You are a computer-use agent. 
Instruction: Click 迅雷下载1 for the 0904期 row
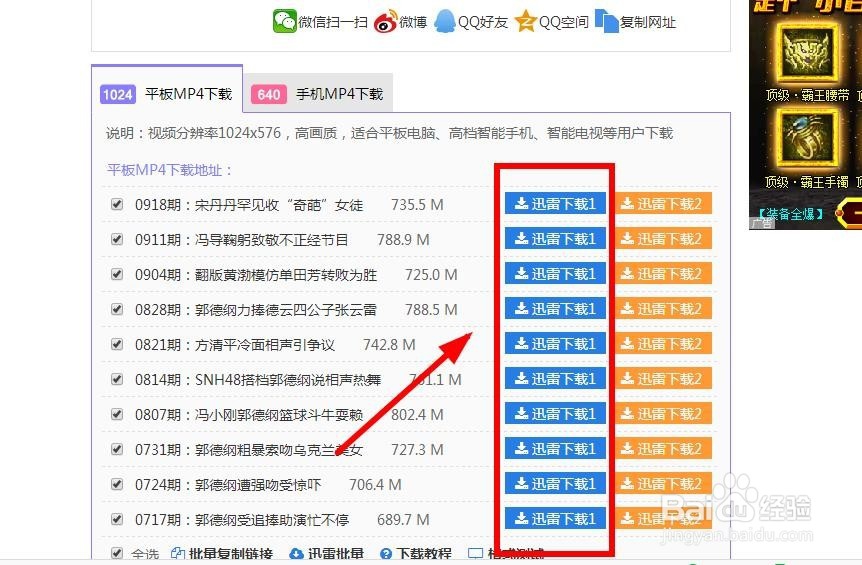coord(555,274)
